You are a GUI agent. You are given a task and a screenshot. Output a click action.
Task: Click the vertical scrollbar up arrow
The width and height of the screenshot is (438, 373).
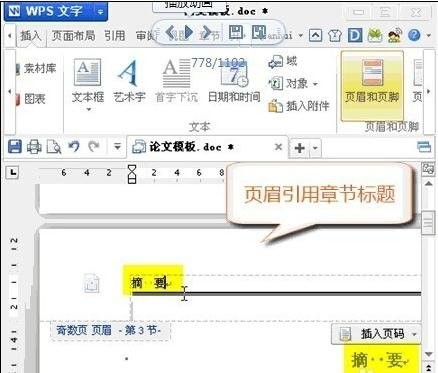click(428, 183)
